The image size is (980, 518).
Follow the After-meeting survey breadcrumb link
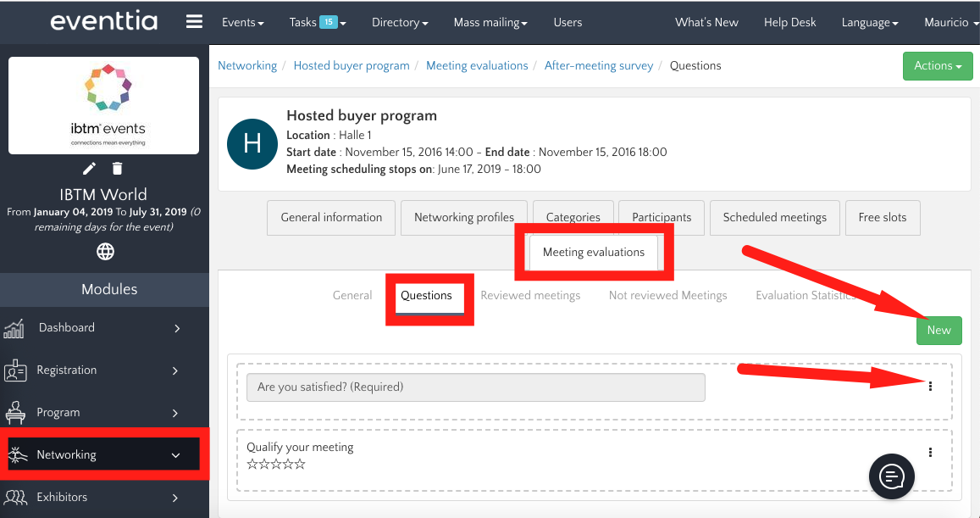(599, 66)
